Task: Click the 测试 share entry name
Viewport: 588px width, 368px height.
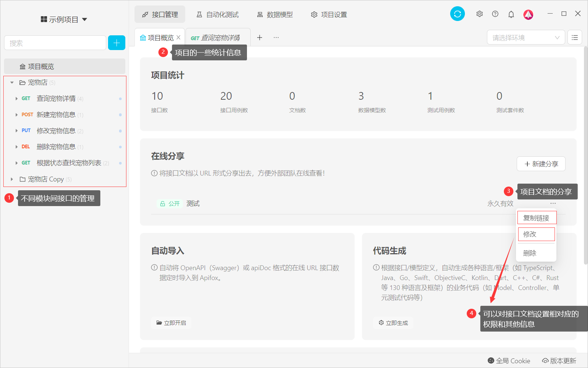Action: click(193, 204)
